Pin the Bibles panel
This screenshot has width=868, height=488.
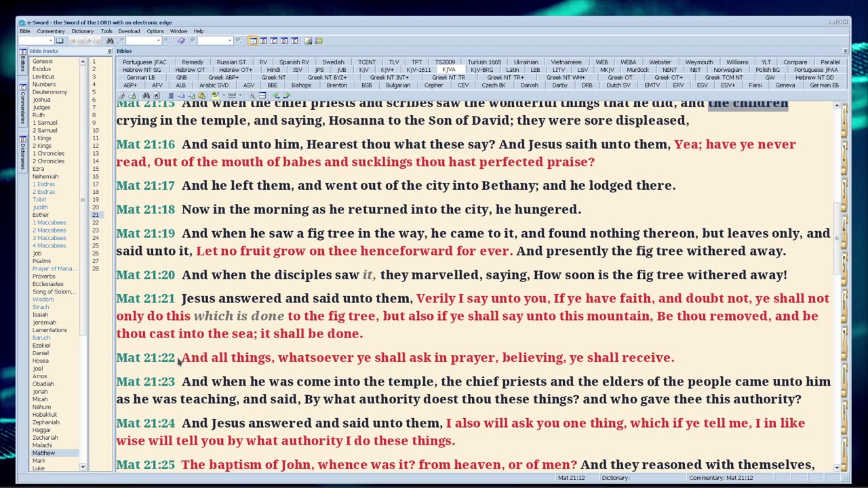coord(845,51)
